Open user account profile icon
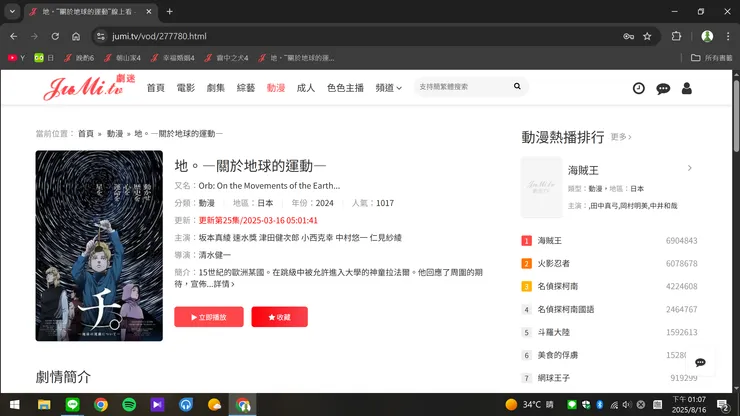The width and height of the screenshot is (740, 416). 687,88
